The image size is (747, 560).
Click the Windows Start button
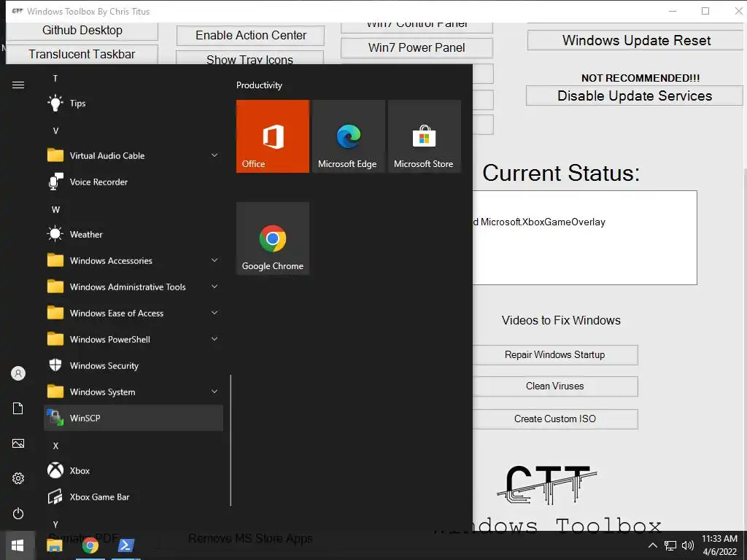(18, 545)
